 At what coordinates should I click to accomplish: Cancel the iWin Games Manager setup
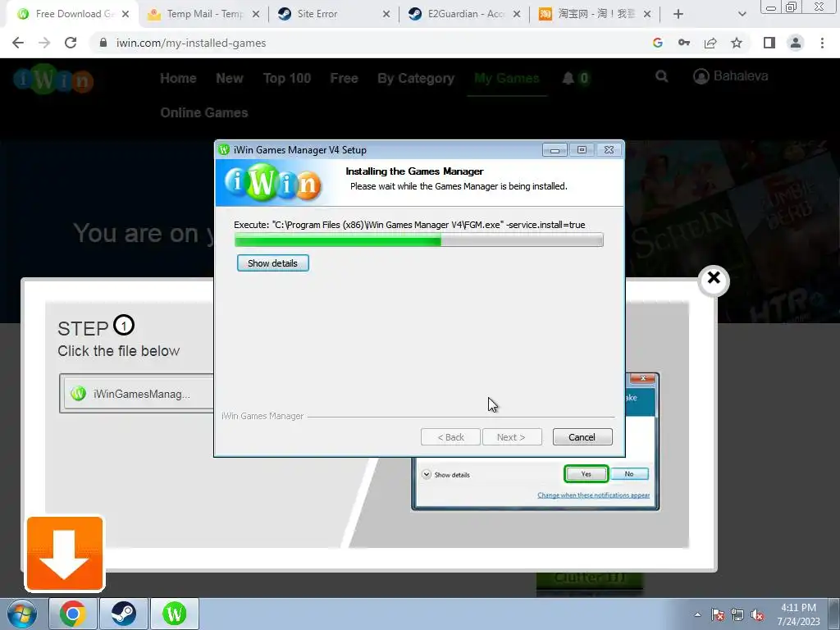pos(582,437)
